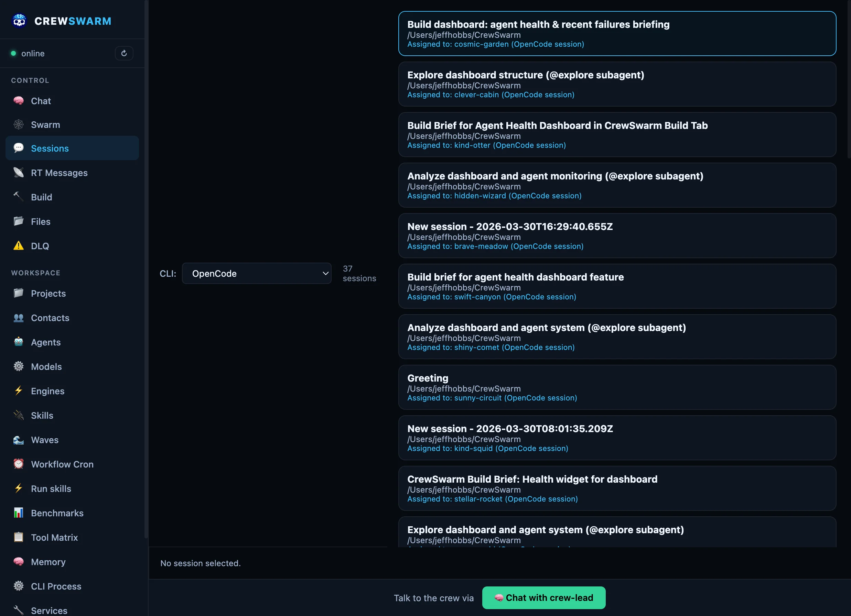
Task: Click the Workflow Cron alarm clock icon
Action: tap(18, 464)
